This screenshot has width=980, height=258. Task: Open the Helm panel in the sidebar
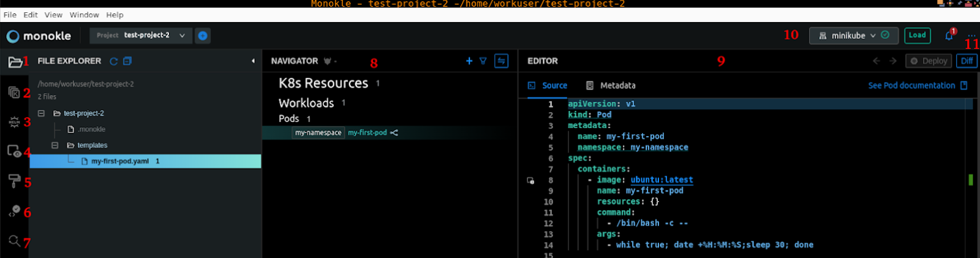pyautogui.click(x=14, y=122)
